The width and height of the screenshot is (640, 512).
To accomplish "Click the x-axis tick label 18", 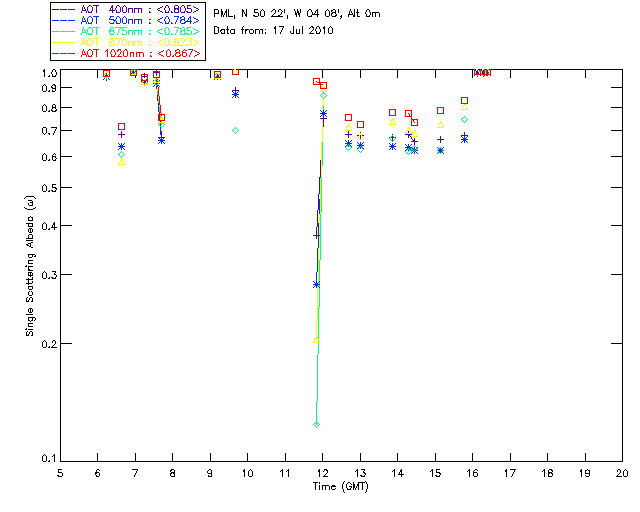I will (547, 473).
